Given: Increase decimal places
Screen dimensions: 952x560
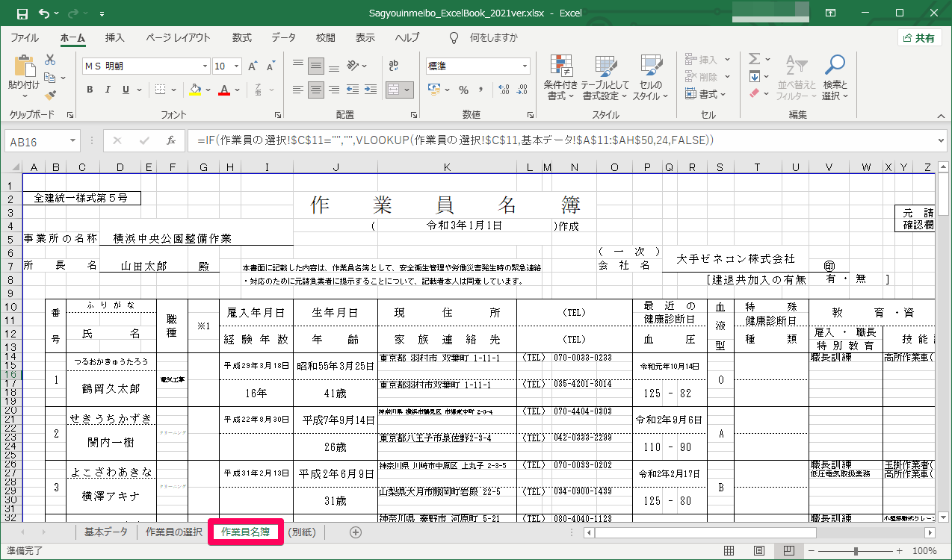Looking at the screenshot, I should pyautogui.click(x=503, y=90).
